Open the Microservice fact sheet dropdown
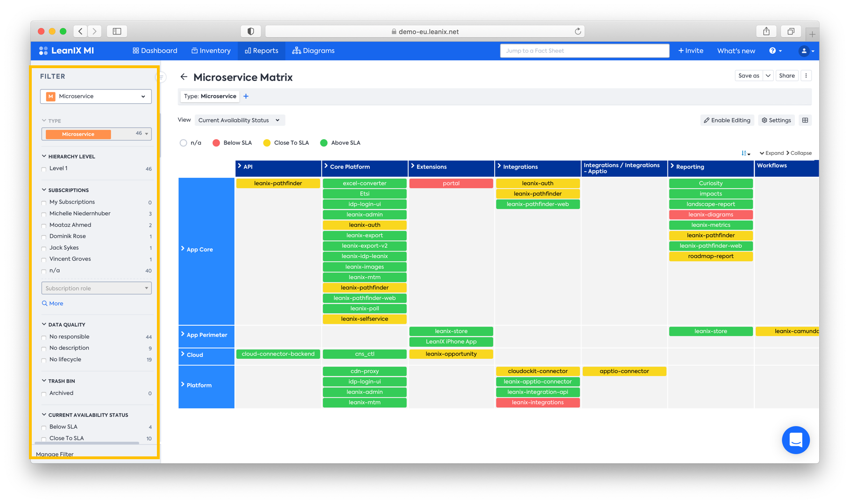 pos(96,96)
